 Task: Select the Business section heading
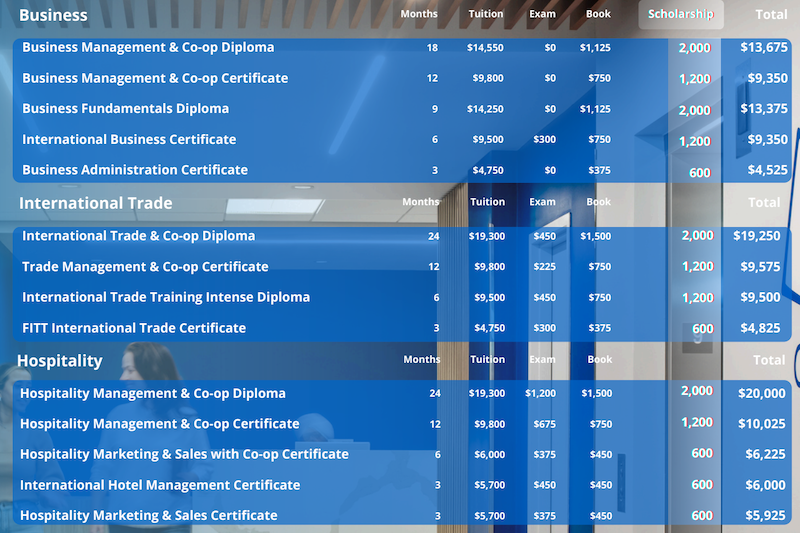pos(53,15)
